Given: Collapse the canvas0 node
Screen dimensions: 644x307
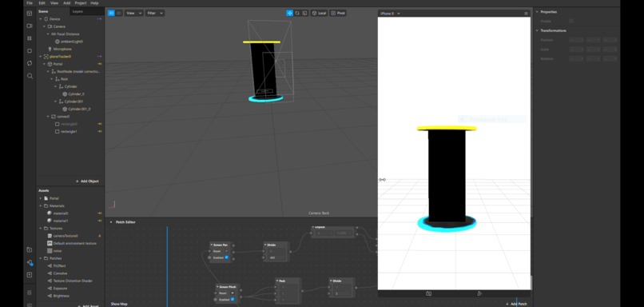Looking at the screenshot, I should [48, 116].
